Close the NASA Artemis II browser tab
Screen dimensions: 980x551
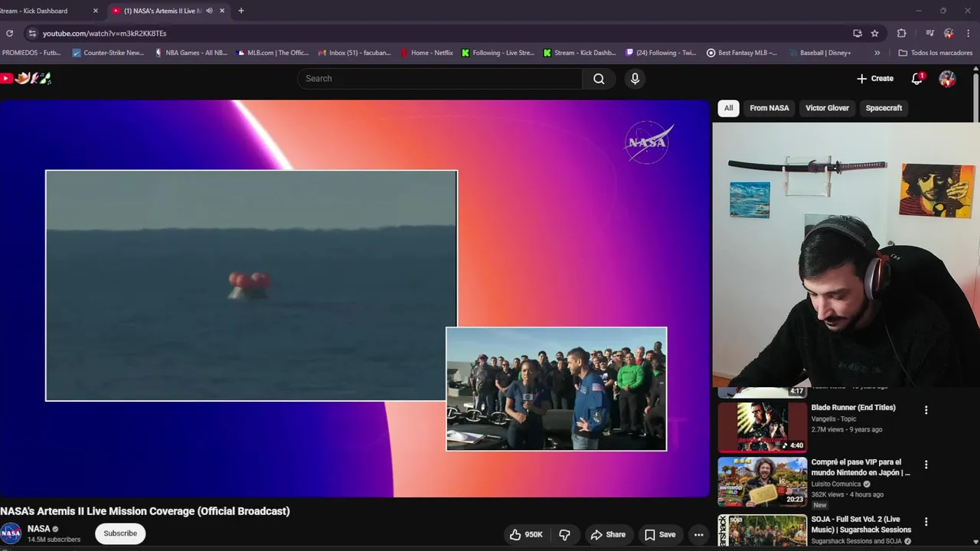[222, 11]
